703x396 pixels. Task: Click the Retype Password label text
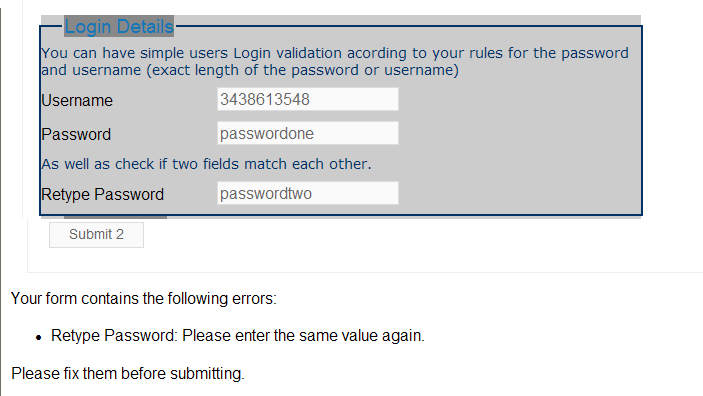click(102, 195)
